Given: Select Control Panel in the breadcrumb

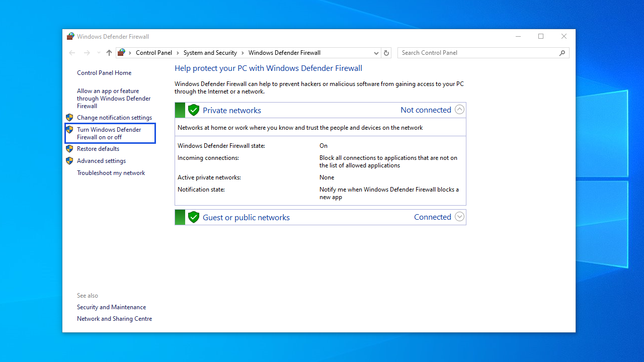Looking at the screenshot, I should pyautogui.click(x=154, y=53).
